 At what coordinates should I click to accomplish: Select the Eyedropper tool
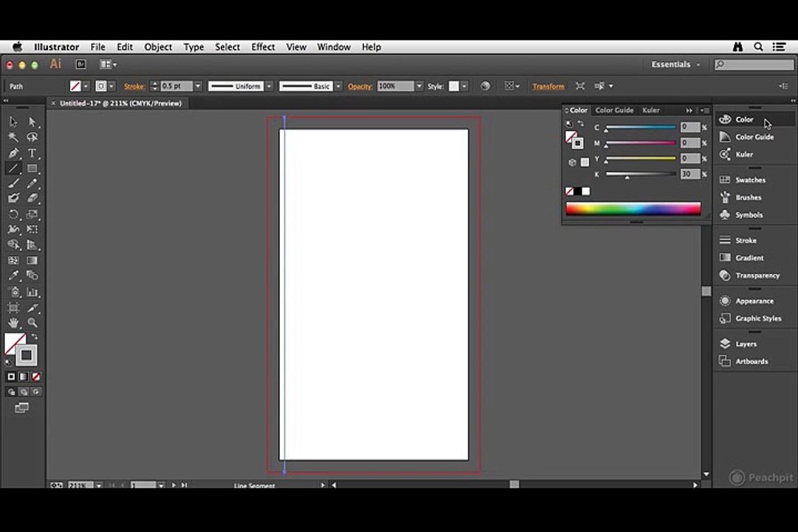[x=13, y=276]
